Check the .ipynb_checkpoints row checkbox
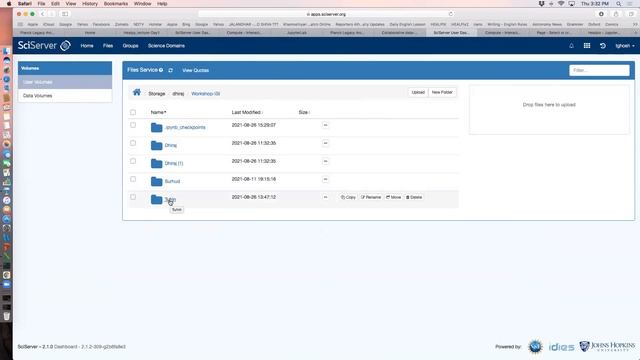 point(133,125)
